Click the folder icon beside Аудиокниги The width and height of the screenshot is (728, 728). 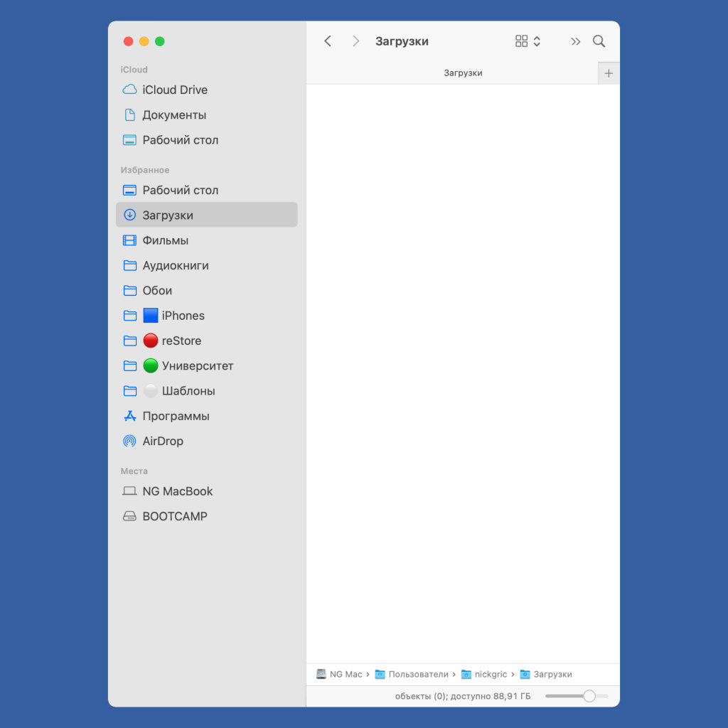tap(130, 265)
